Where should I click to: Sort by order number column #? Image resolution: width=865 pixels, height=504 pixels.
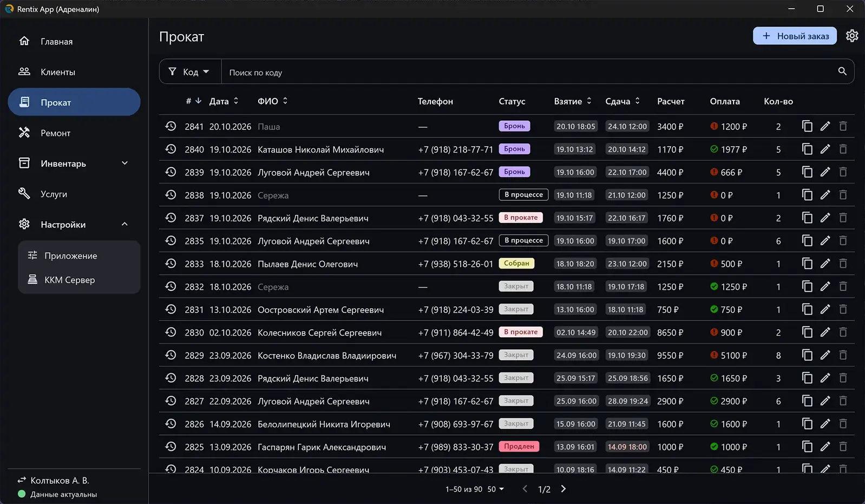(193, 101)
